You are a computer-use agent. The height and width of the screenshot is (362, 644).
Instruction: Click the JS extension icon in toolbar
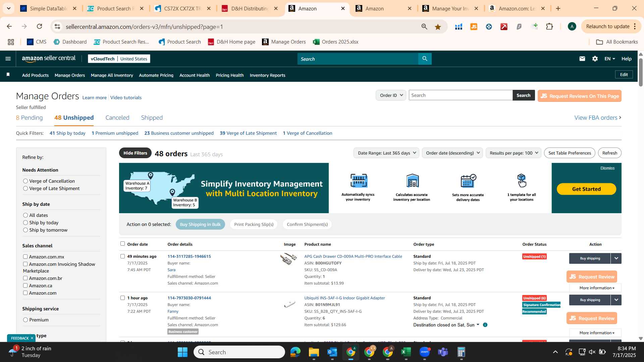click(474, 27)
